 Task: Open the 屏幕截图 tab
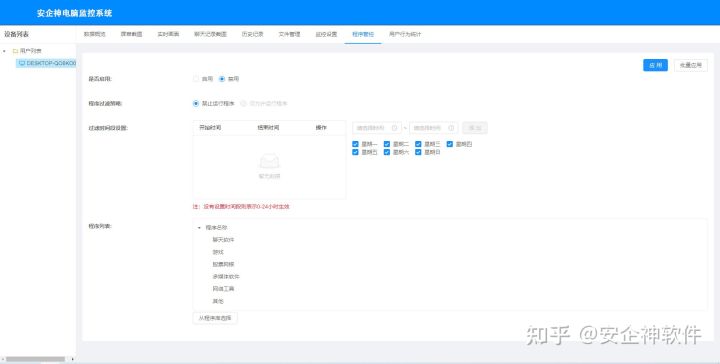coord(131,34)
